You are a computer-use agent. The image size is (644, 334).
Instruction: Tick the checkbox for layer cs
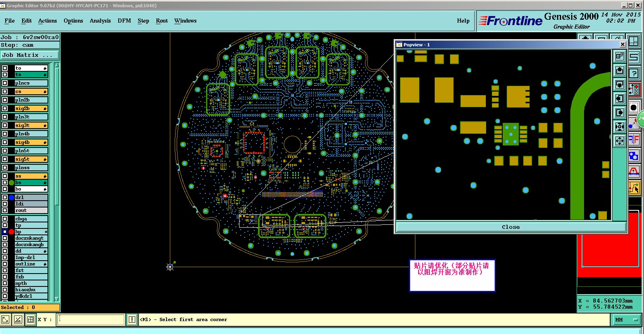tap(5, 91)
